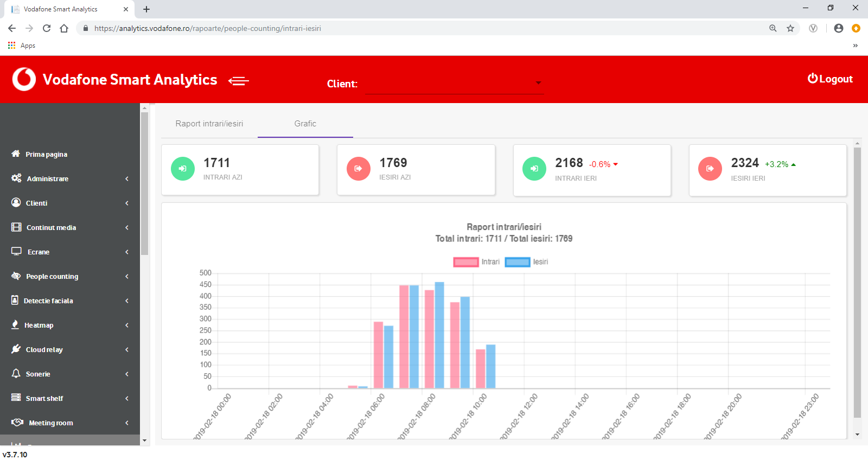Click the red IESIRI AZI exit icon

click(x=359, y=169)
